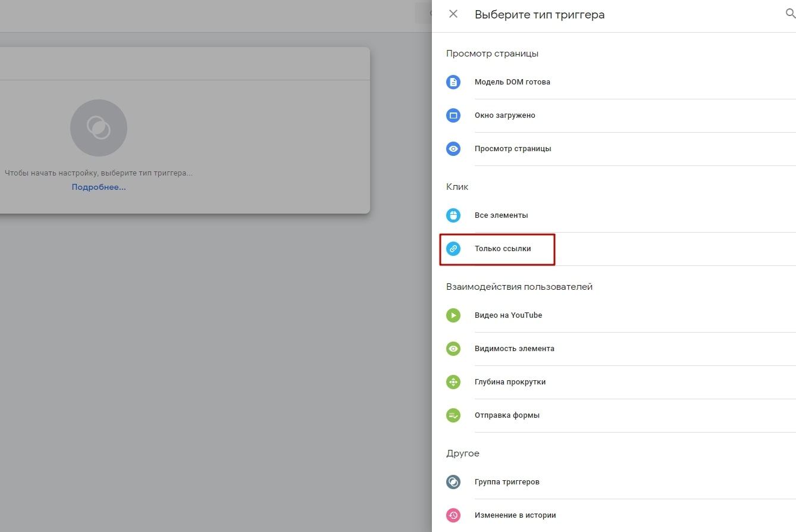Click the 'Глубина прокрутки' scroll depth icon

pos(453,382)
